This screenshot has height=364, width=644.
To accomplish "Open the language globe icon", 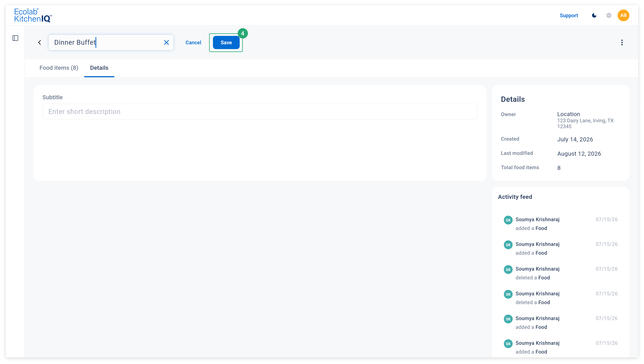I will (x=609, y=15).
